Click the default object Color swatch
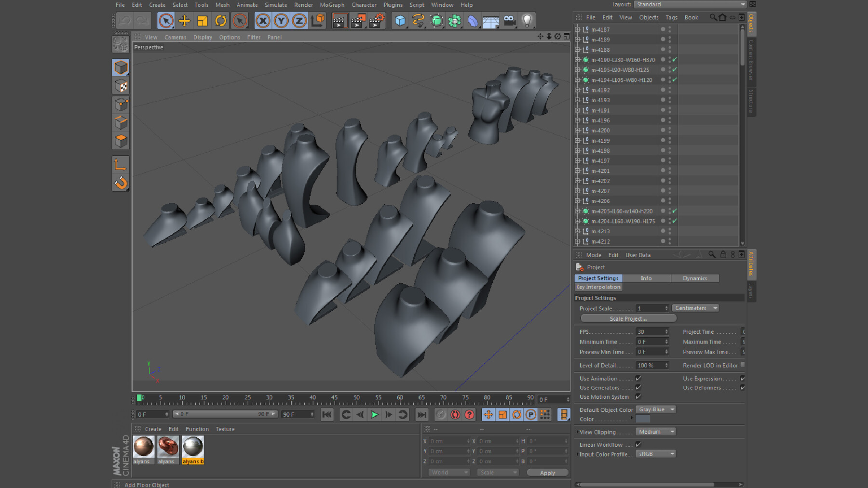This screenshot has height=488, width=868. pos(643,419)
